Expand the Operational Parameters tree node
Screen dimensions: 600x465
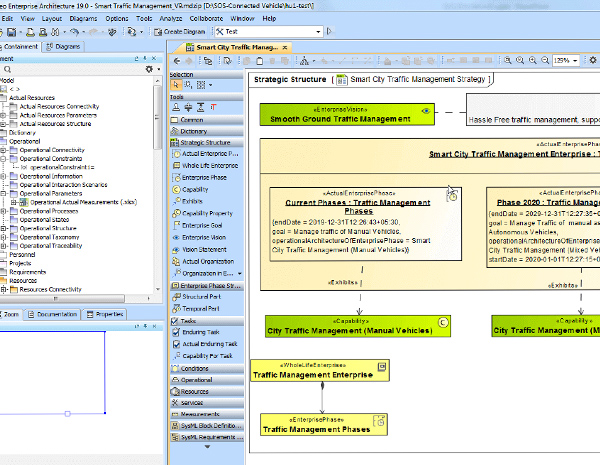point(4,193)
